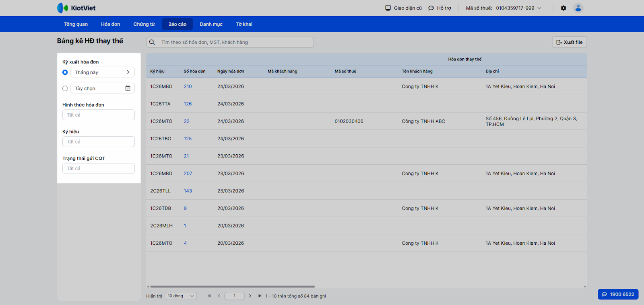Open the Hóa đơn menu
The image size is (644, 305).
[x=110, y=24]
